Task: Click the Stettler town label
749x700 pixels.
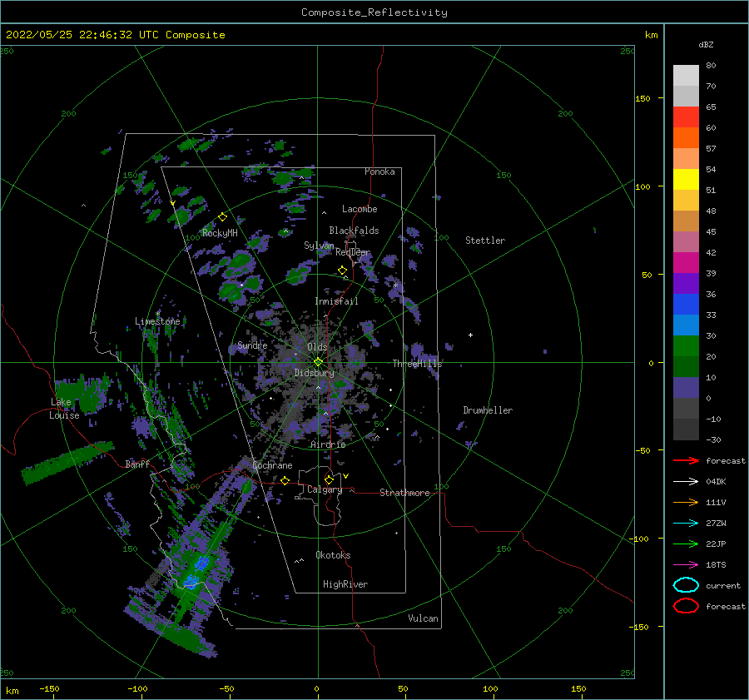Action: click(485, 241)
